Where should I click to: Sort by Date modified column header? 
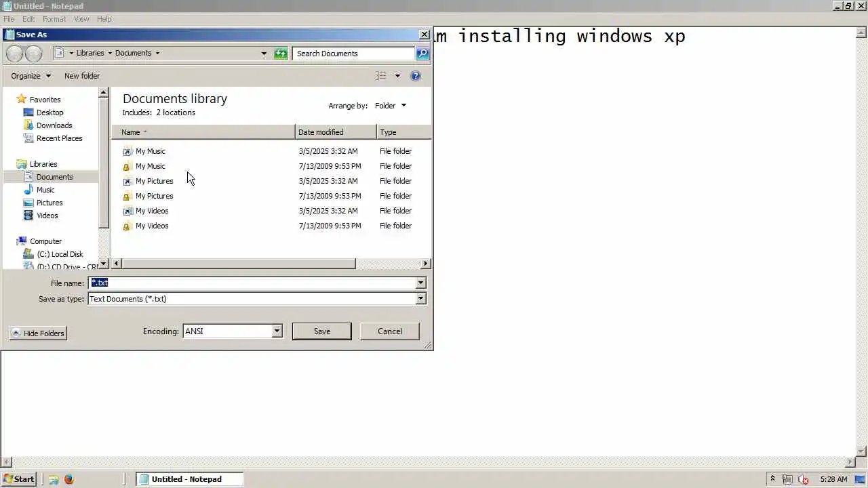point(336,132)
